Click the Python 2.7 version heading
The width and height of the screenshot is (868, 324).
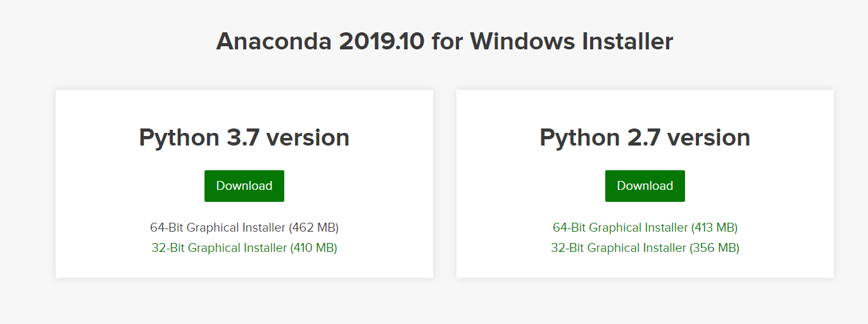645,137
